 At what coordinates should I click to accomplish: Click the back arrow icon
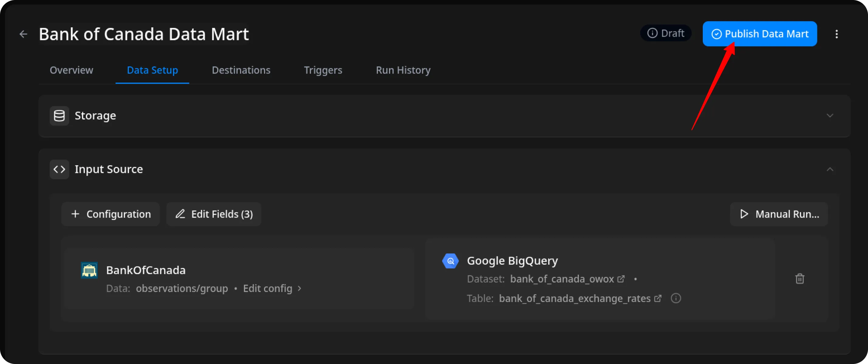[x=23, y=34]
